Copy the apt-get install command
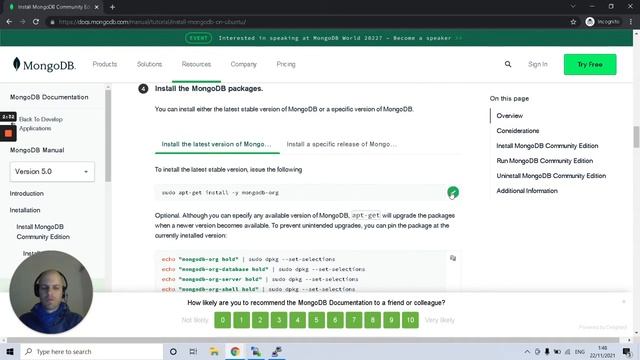640x360 pixels. [453, 192]
